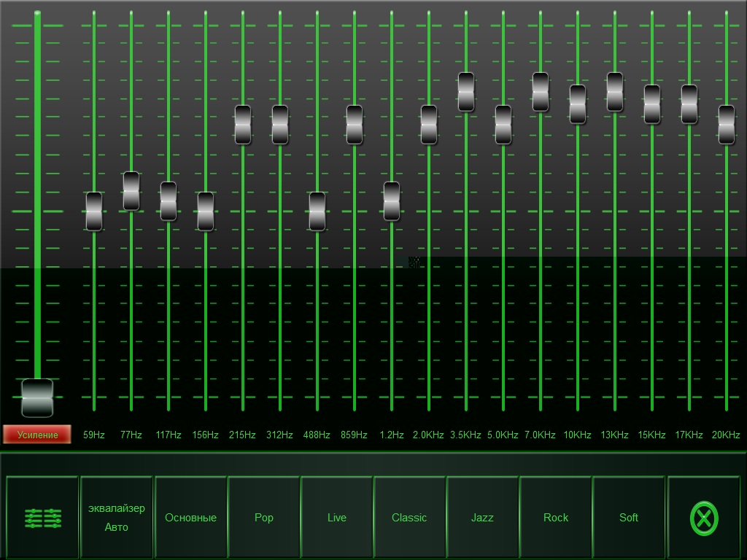Click the 7.0KHz slider knob
The image size is (747, 560).
click(541, 92)
